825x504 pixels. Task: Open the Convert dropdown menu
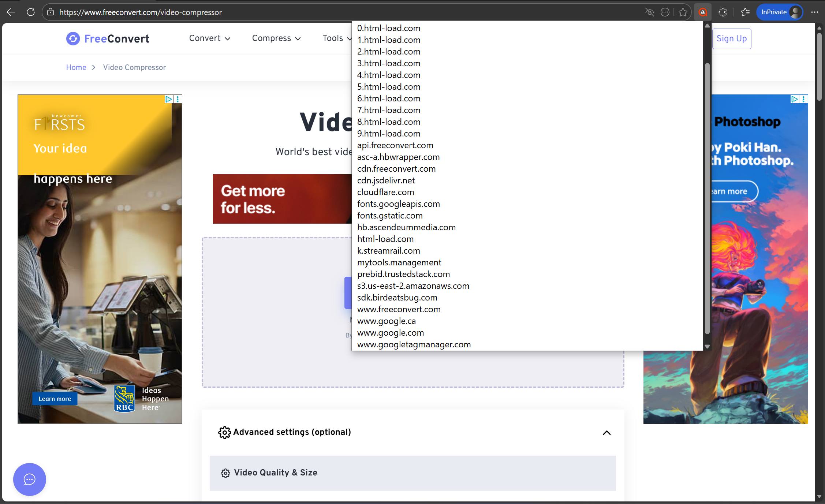pos(209,38)
